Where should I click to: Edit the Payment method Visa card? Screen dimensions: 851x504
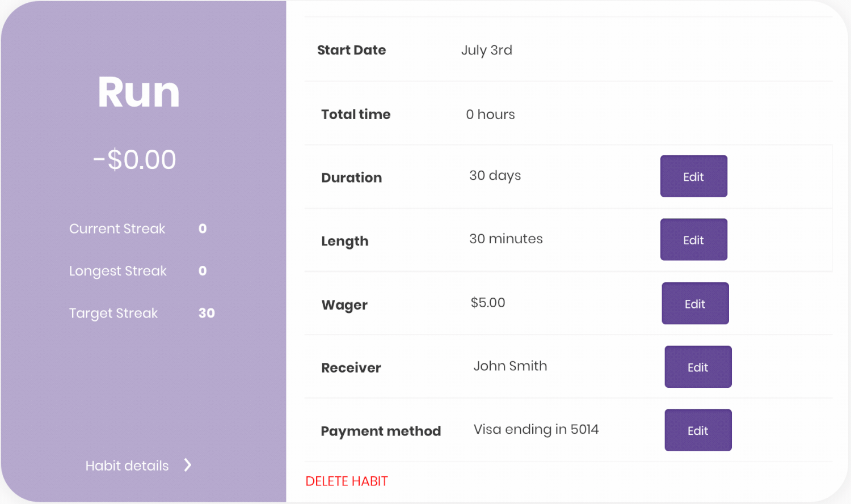(x=698, y=430)
